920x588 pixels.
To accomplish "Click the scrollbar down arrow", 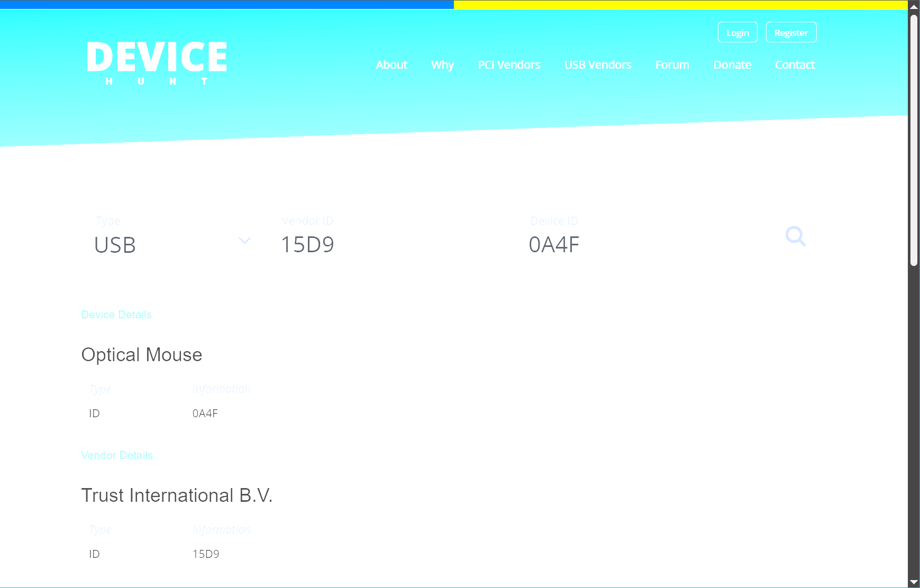I will click(914, 582).
